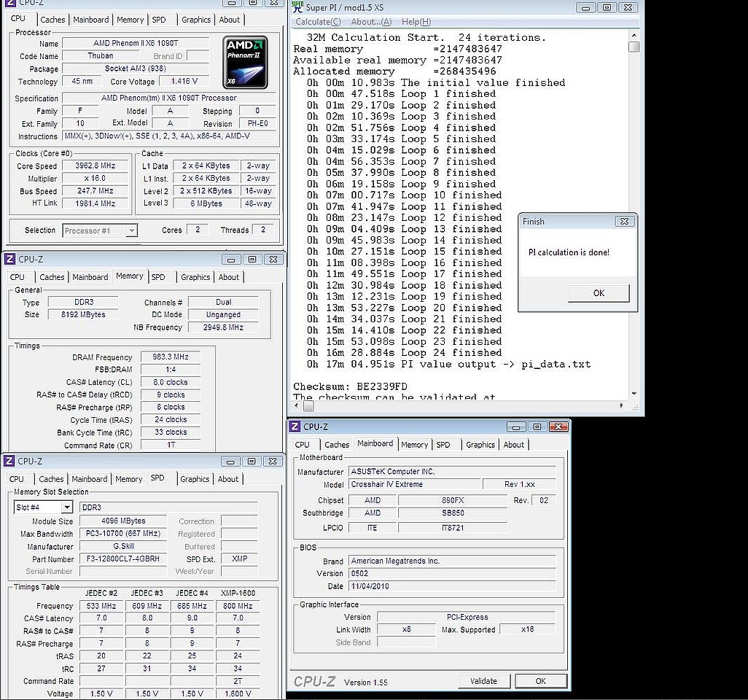Click the Part Number field F3-12800CL7-4GBRH
748x700 pixels.
123,559
